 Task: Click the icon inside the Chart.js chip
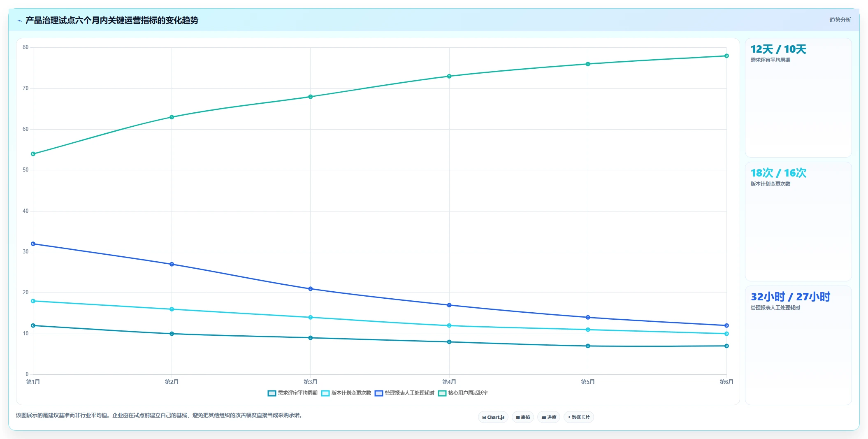pos(484,417)
